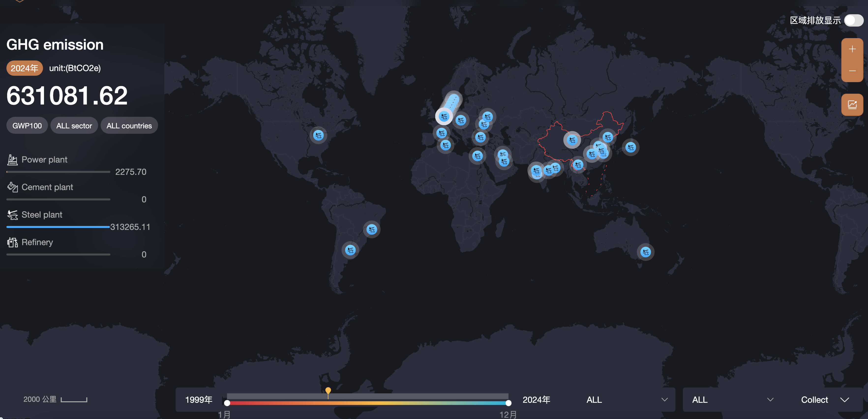Click the 313265.11 steel plant value
The image size is (868, 419).
[130, 227]
